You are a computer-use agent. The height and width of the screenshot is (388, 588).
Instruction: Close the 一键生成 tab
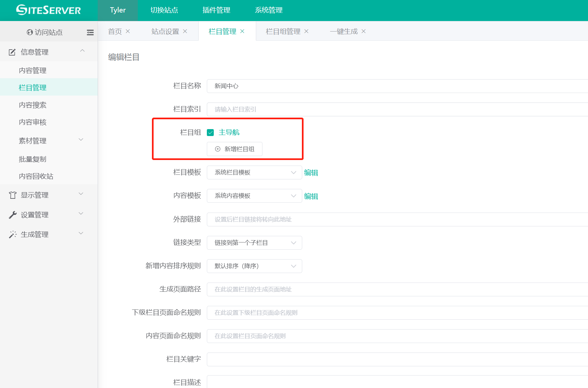364,31
